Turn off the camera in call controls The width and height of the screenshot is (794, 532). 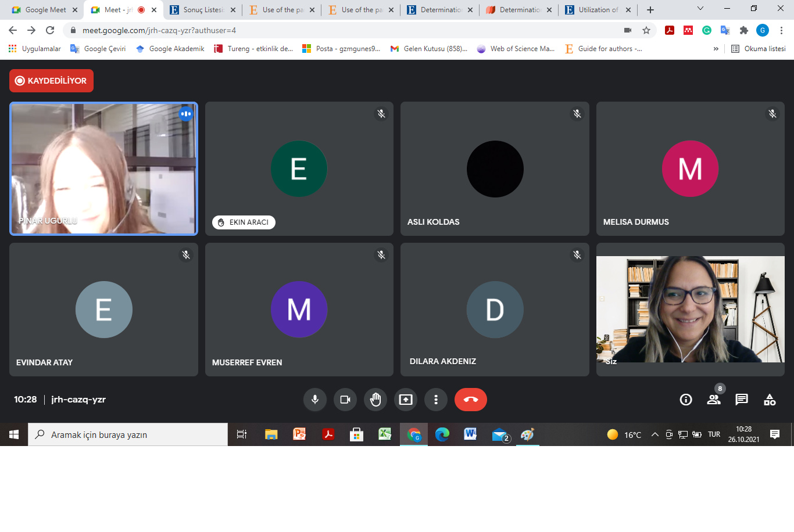(x=345, y=400)
